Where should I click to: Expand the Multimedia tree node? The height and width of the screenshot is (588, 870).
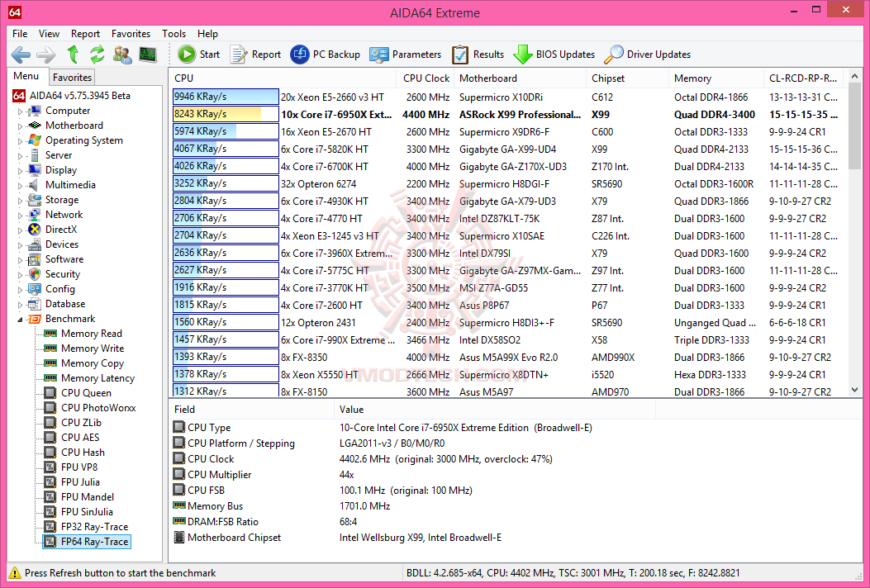tap(20, 185)
